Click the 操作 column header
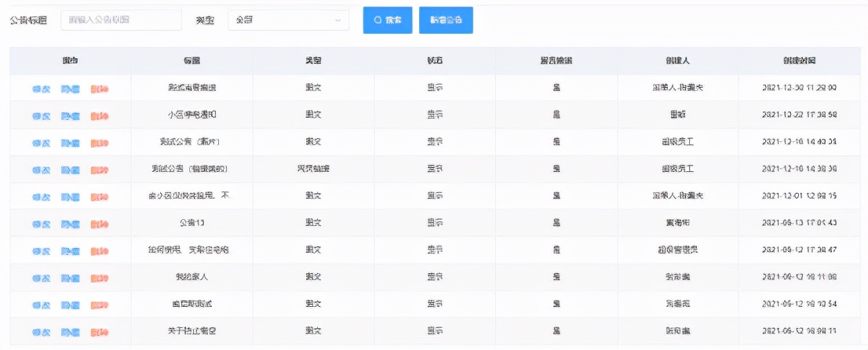Screen dimensions: 868x350 click(x=71, y=61)
